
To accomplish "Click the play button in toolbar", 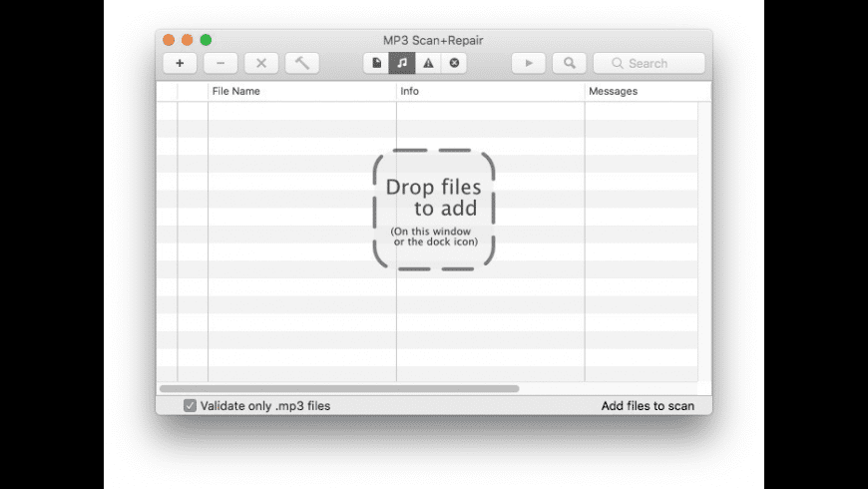I will (529, 63).
